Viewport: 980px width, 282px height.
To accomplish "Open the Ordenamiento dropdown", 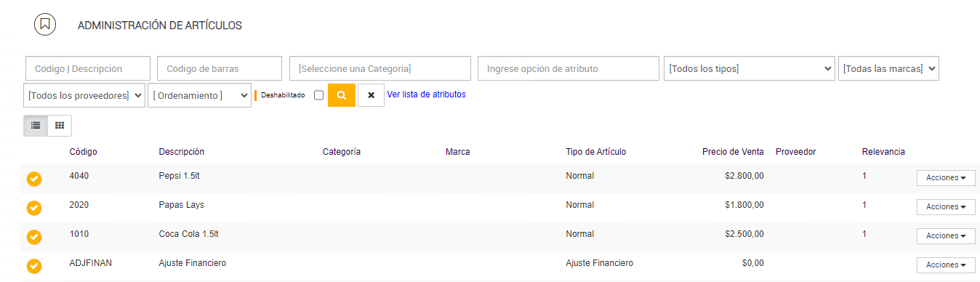I will click(x=199, y=95).
